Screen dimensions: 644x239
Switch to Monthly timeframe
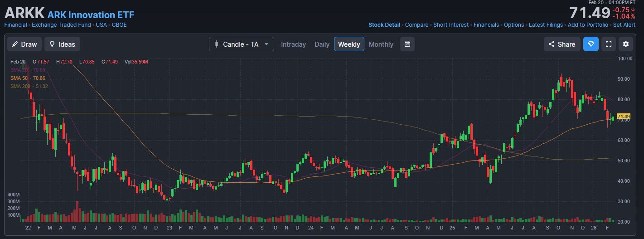click(381, 44)
